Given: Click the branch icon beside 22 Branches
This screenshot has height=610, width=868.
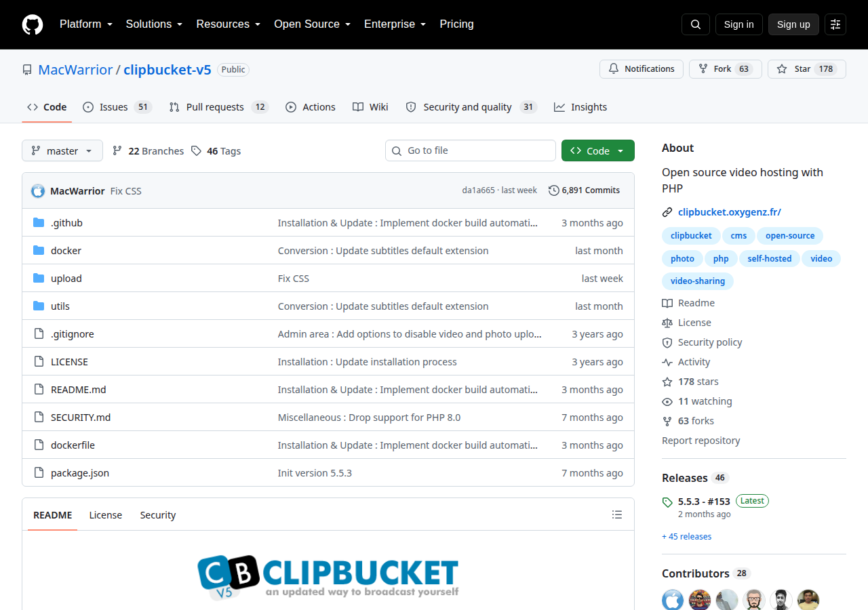Looking at the screenshot, I should coord(117,151).
